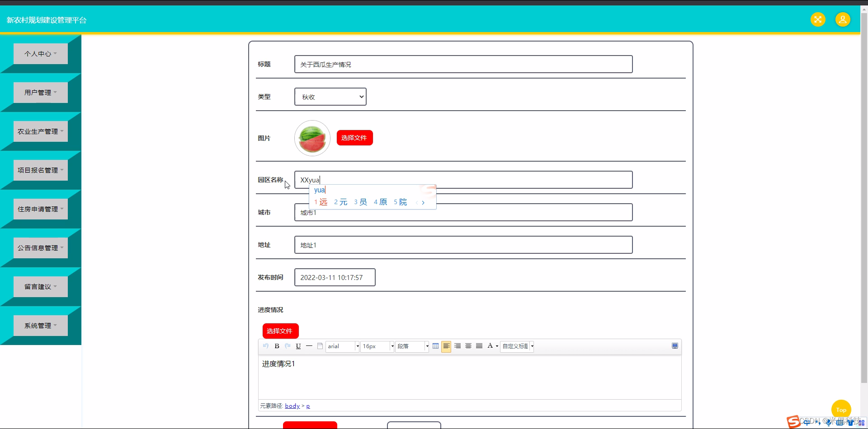Click the yellow Top button
Image resolution: width=868 pixels, height=429 pixels.
(x=841, y=410)
